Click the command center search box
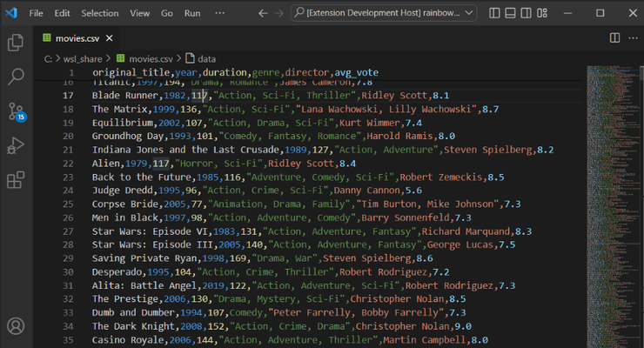The height and width of the screenshot is (348, 644). (384, 13)
